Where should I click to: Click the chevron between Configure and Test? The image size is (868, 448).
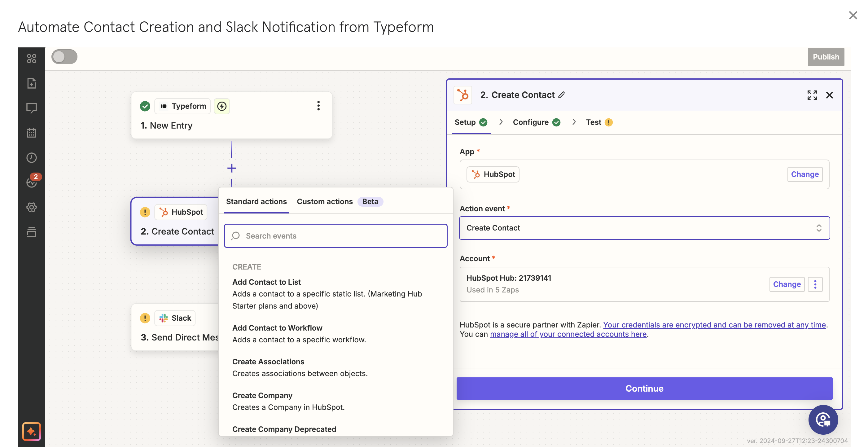click(x=574, y=122)
